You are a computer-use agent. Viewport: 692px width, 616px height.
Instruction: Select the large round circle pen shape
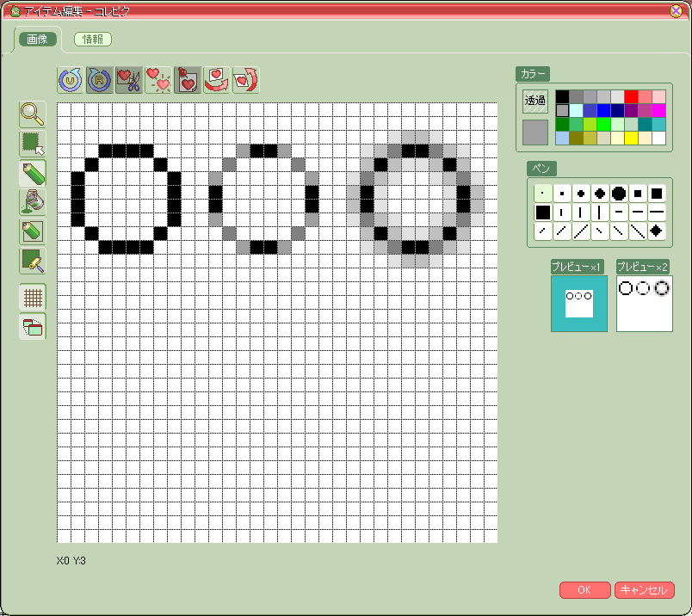618,194
